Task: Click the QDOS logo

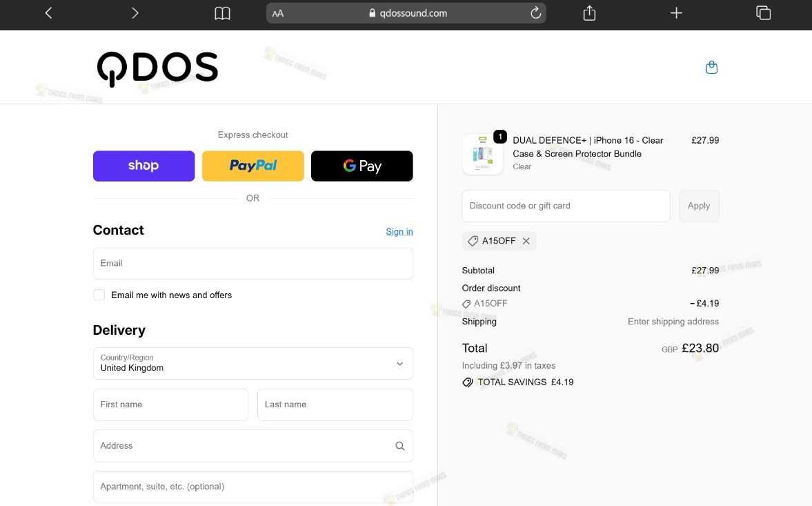Action: tap(157, 69)
